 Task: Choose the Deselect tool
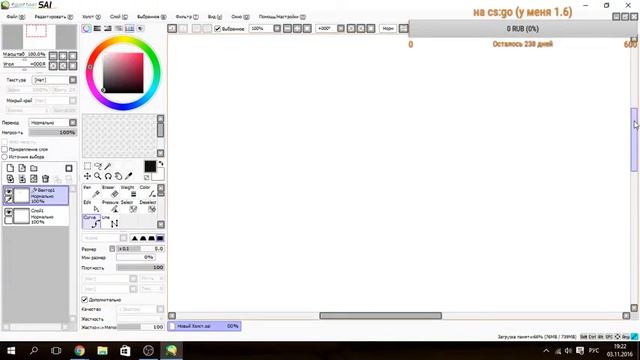[148, 207]
